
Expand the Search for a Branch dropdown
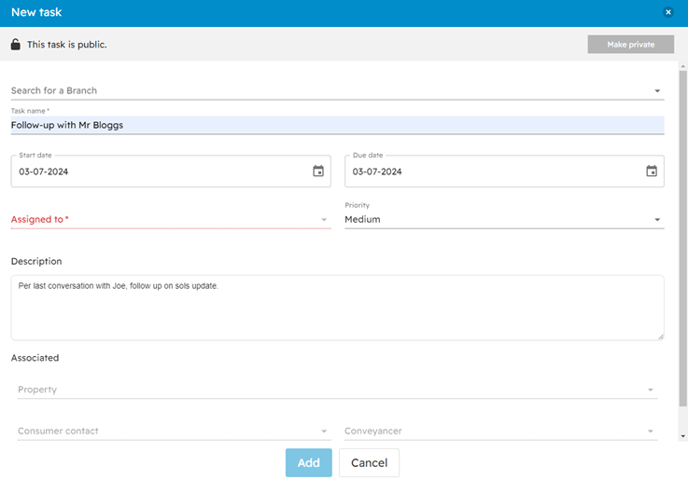pyautogui.click(x=337, y=90)
